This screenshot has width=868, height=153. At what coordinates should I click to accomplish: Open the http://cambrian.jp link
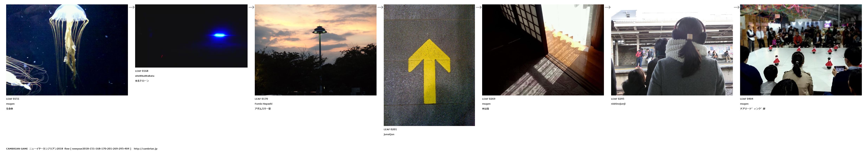145,149
